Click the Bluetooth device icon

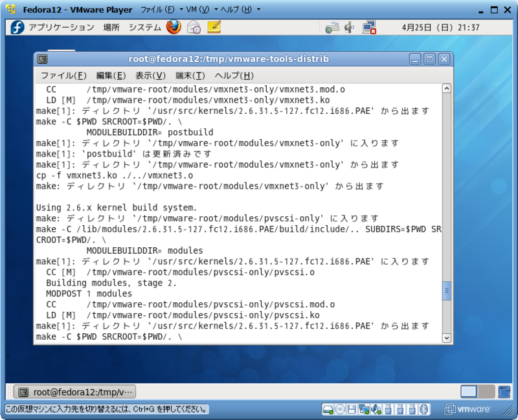point(424,410)
